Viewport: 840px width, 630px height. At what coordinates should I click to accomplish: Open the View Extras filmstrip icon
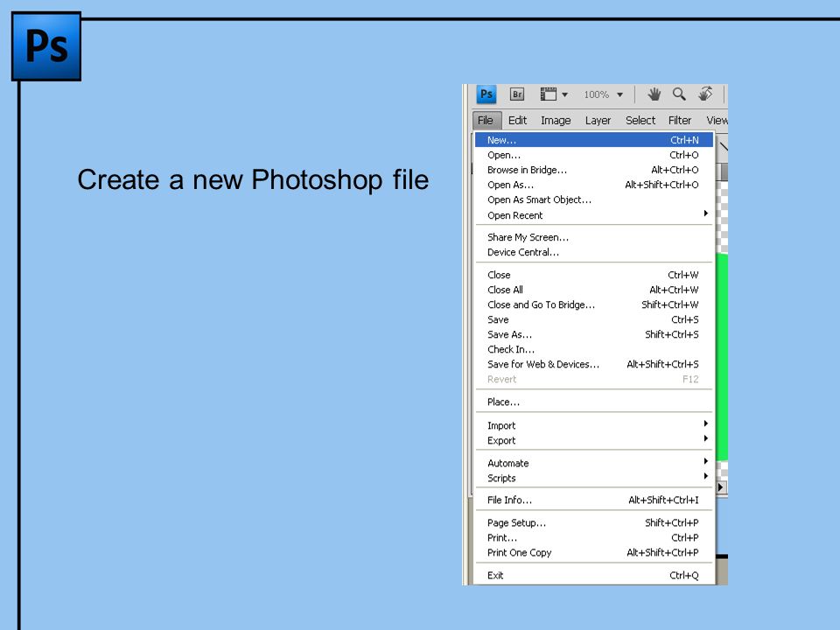tap(548, 94)
